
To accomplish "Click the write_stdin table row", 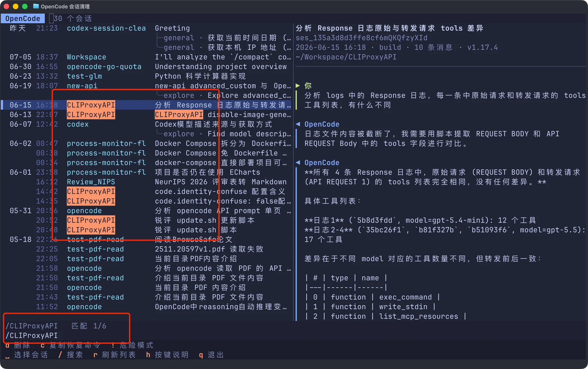I will click(370, 307).
